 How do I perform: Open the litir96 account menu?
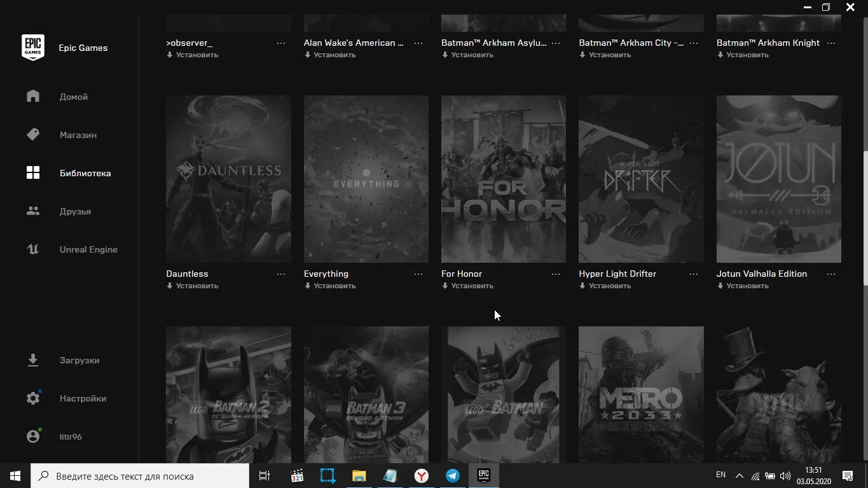pyautogui.click(x=69, y=436)
